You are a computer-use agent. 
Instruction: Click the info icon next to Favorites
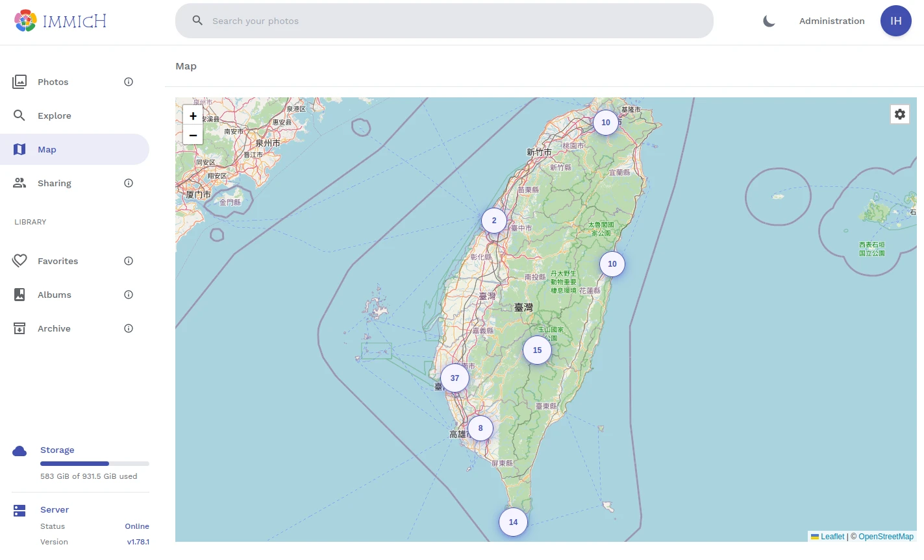pos(129,261)
